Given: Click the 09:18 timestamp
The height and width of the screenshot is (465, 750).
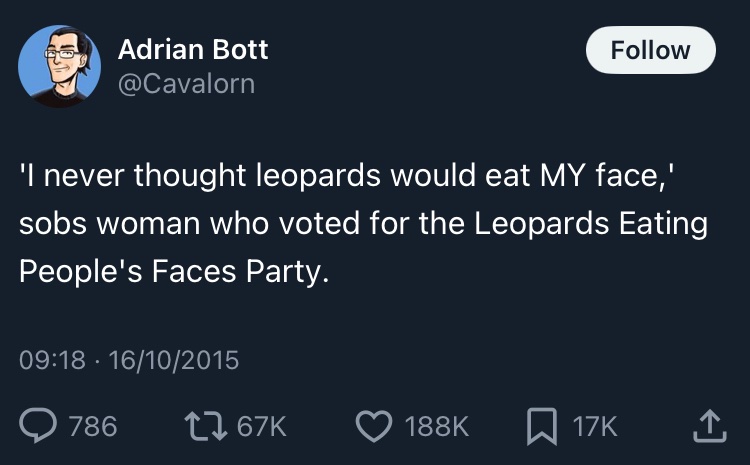Looking at the screenshot, I should pos(52,360).
